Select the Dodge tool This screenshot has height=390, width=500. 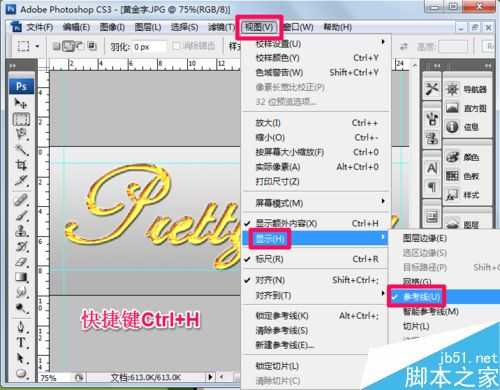coord(21,308)
